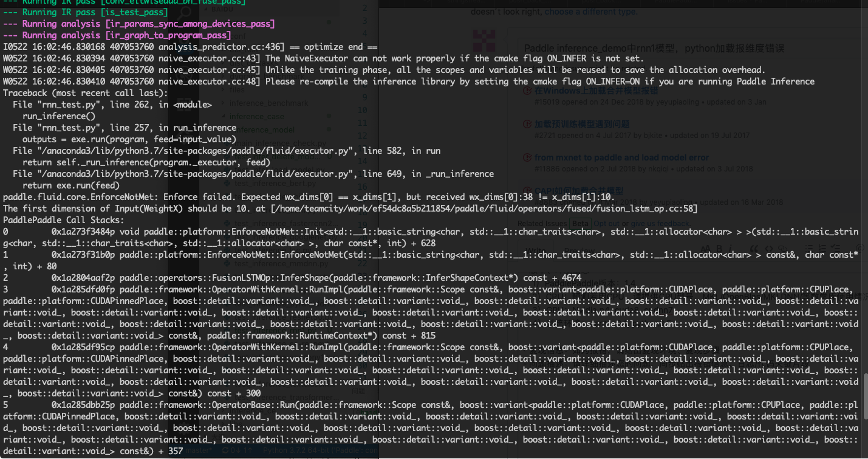868x459 pixels.
Task: Open related issue '加载预训练模型遇到问题'
Action: [582, 124]
